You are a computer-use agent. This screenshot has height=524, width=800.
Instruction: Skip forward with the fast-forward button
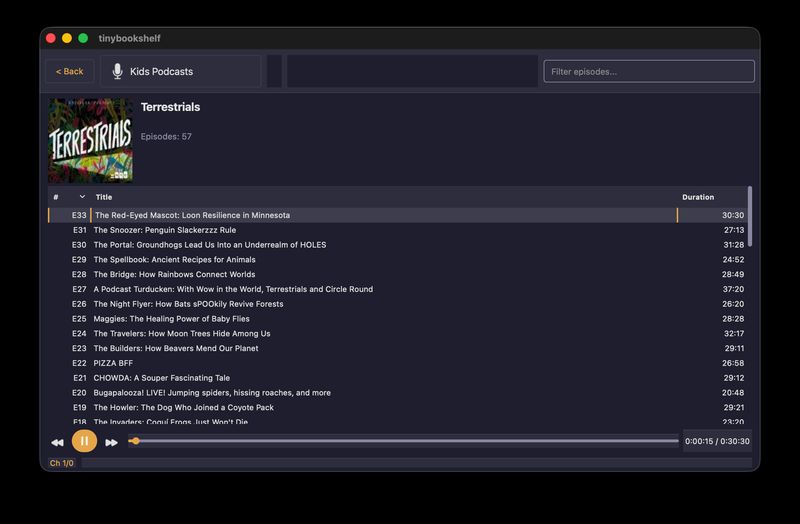point(111,442)
